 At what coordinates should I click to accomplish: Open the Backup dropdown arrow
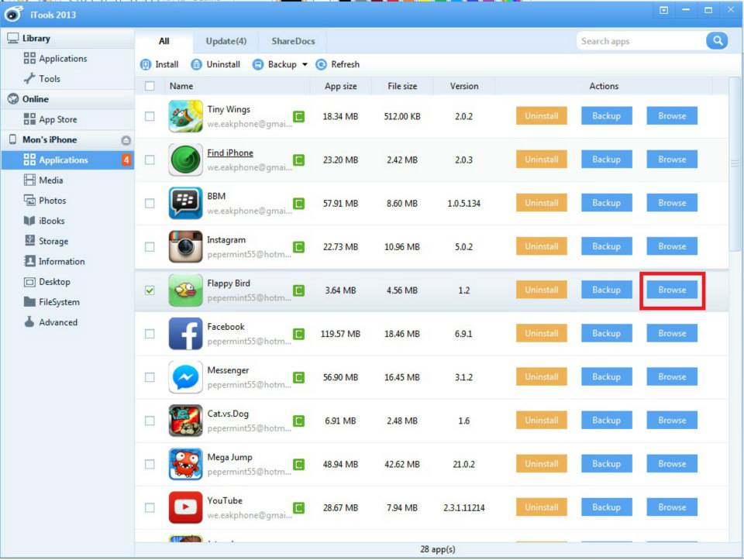tap(305, 64)
